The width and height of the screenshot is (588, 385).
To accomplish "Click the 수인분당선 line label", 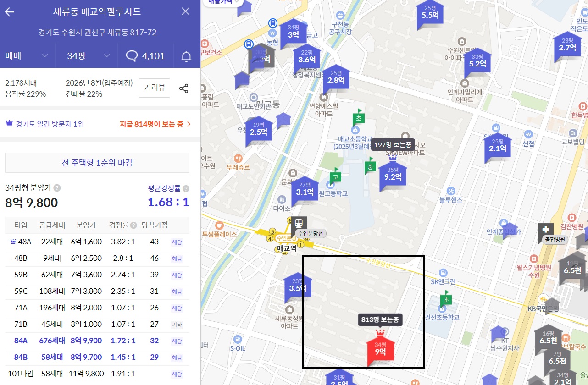I will pos(311,233).
